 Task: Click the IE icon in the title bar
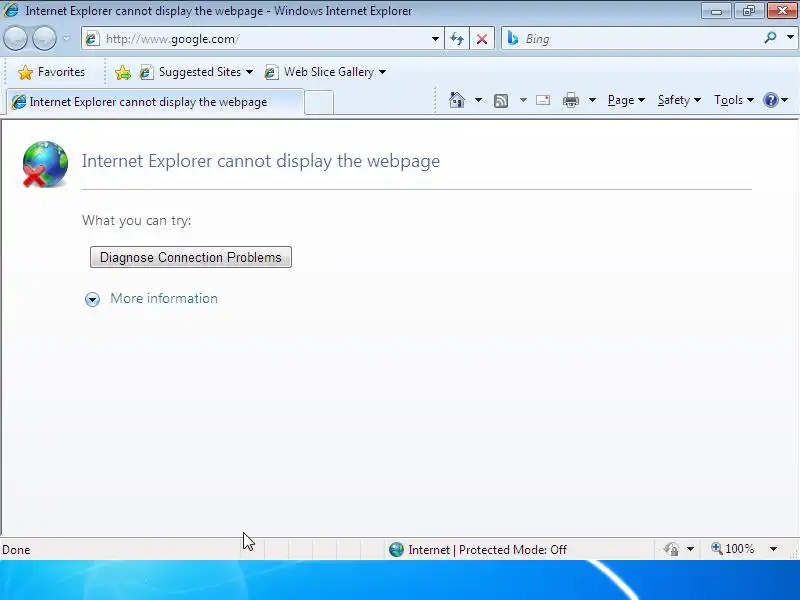click(10, 10)
